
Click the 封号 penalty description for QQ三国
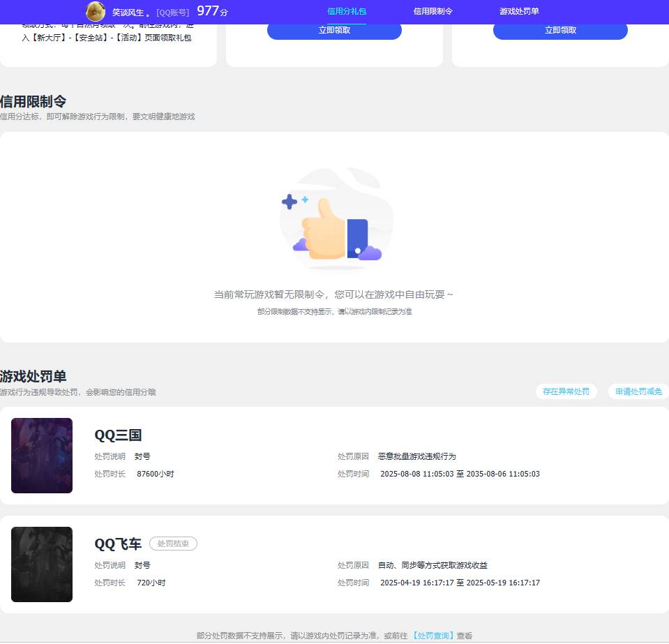click(142, 456)
